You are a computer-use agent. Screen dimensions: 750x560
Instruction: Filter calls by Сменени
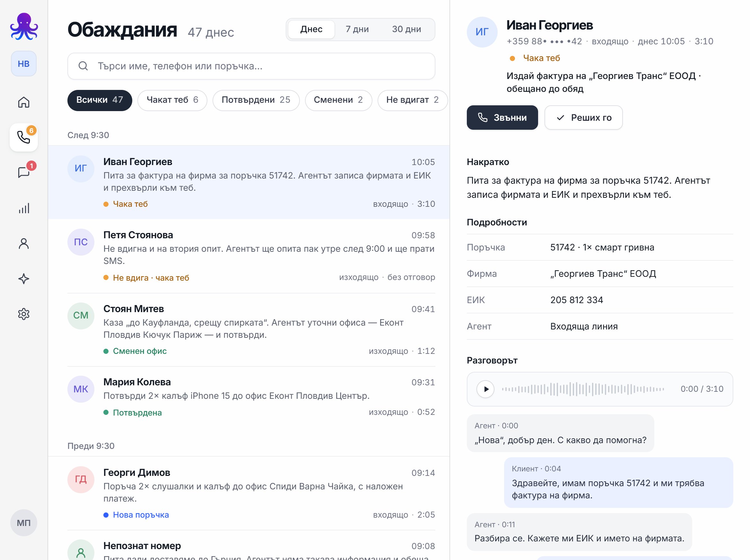(x=338, y=100)
